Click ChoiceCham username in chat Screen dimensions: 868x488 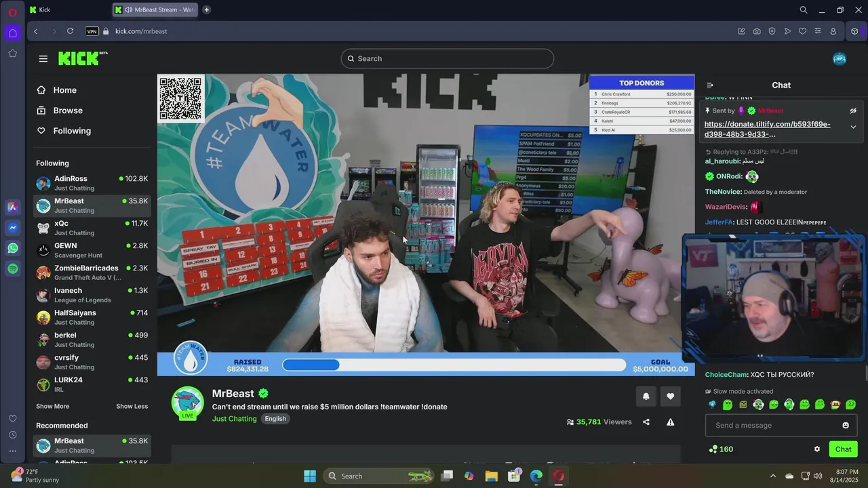[726, 375]
